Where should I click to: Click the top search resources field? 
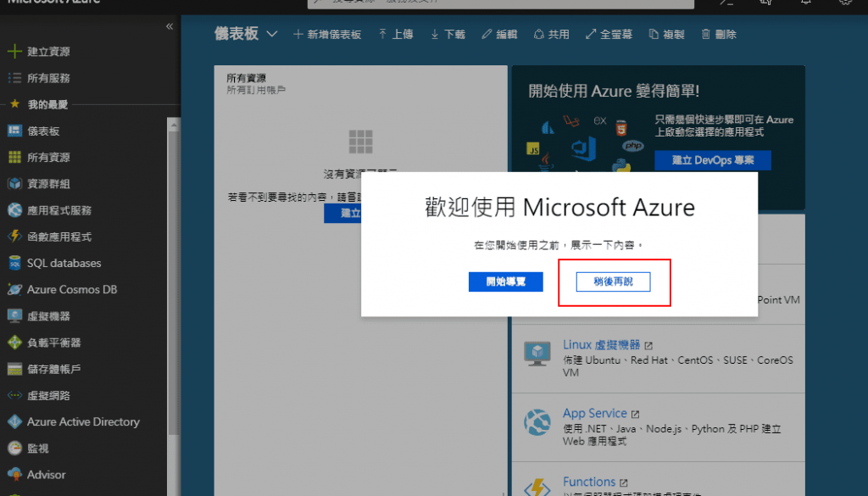point(500,3)
